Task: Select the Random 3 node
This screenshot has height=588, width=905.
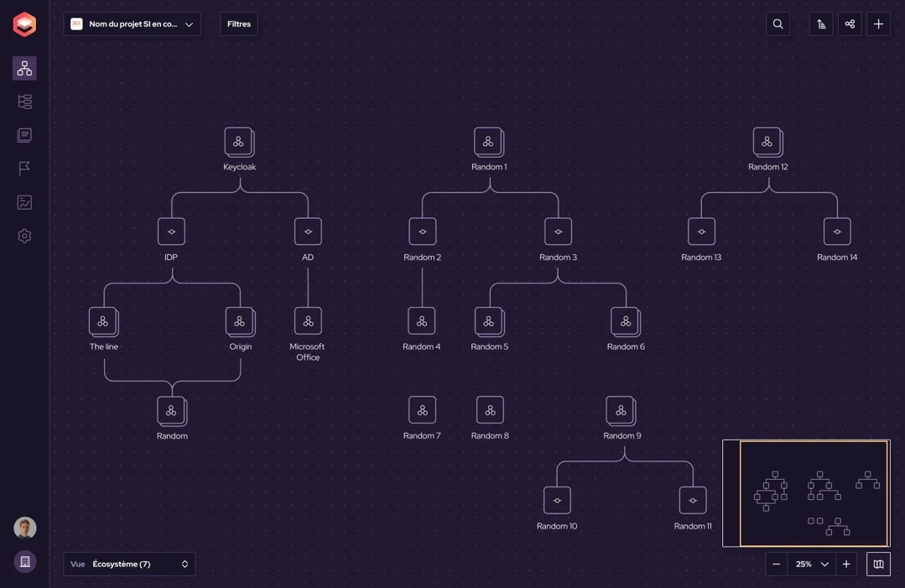Action: [x=558, y=232]
